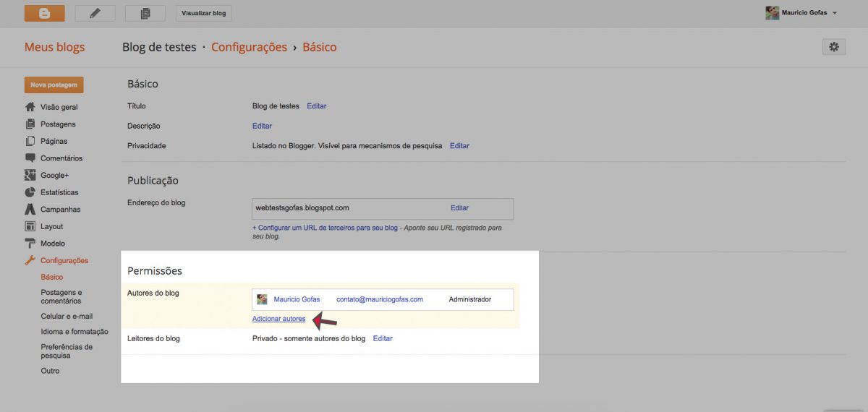Screen dimensions: 868x412
Task: Click the Visão geral house icon
Action: [30, 107]
